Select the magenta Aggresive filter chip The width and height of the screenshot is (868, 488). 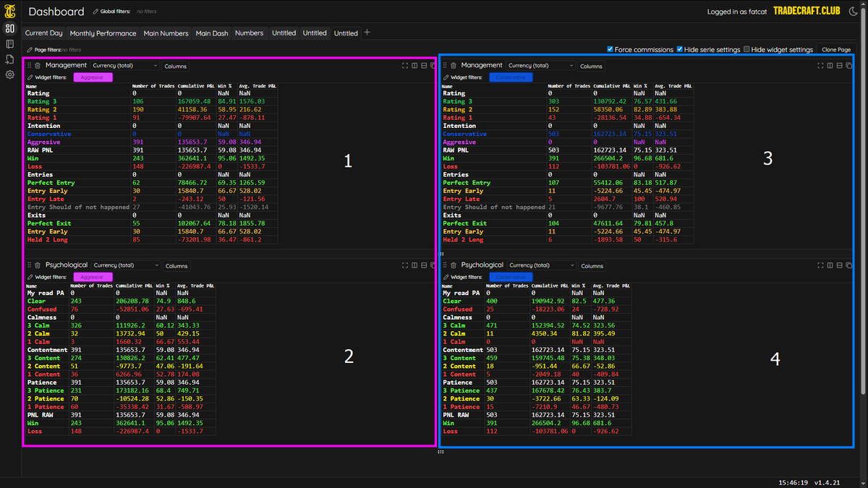(93, 77)
